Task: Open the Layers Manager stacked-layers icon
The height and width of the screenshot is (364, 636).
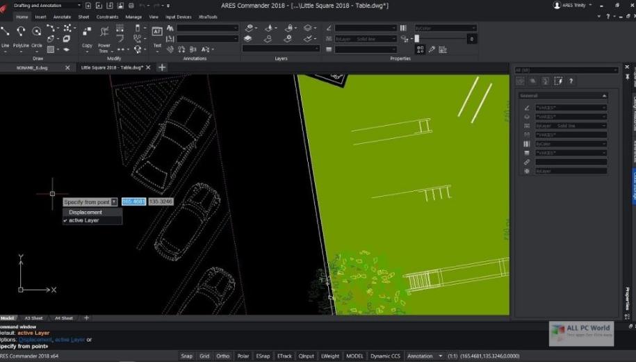Action: tap(248, 39)
